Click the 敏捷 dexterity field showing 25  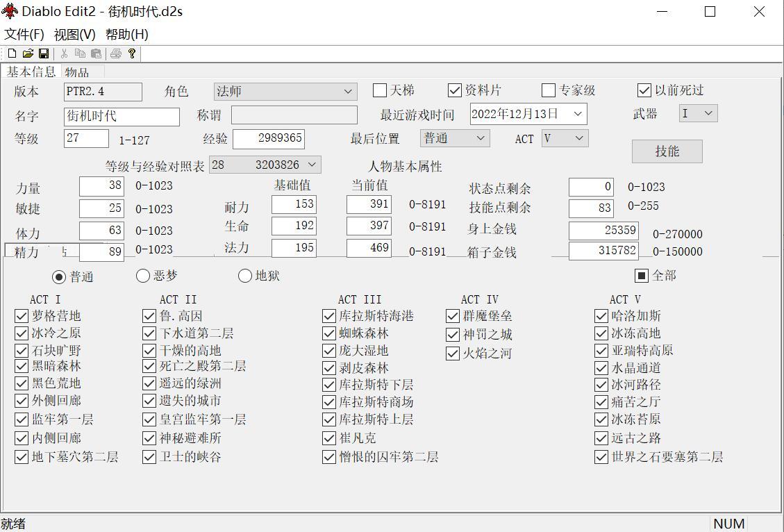pyautogui.click(x=101, y=208)
